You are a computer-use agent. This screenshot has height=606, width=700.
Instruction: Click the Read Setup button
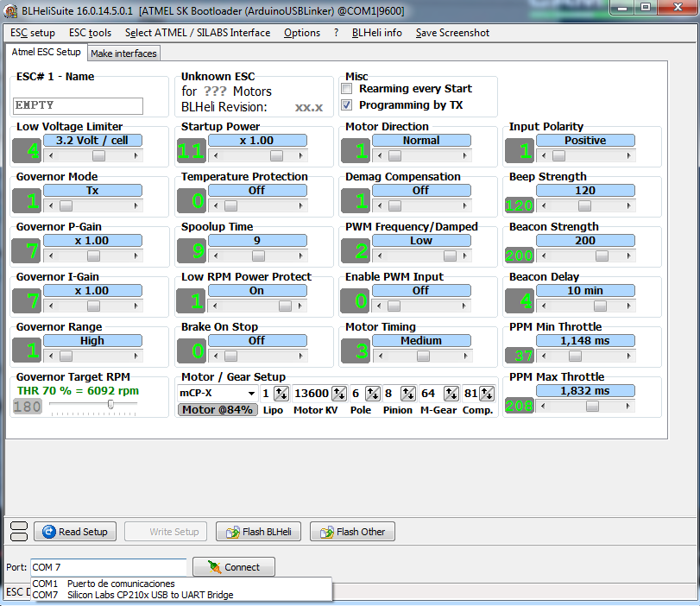(74, 532)
